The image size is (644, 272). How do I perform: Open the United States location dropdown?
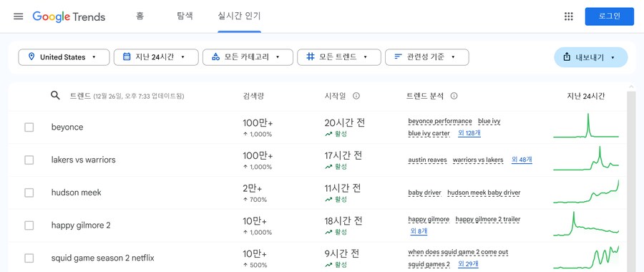point(64,57)
